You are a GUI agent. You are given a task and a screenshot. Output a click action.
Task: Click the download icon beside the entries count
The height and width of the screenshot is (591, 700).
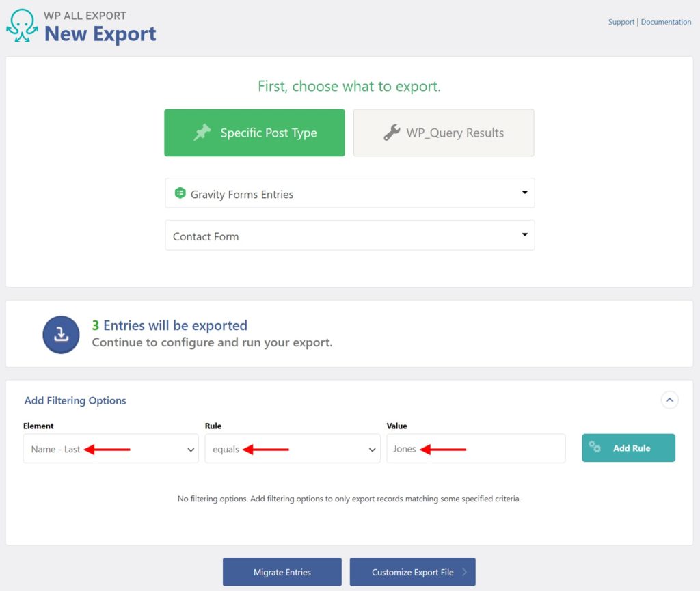tap(61, 334)
